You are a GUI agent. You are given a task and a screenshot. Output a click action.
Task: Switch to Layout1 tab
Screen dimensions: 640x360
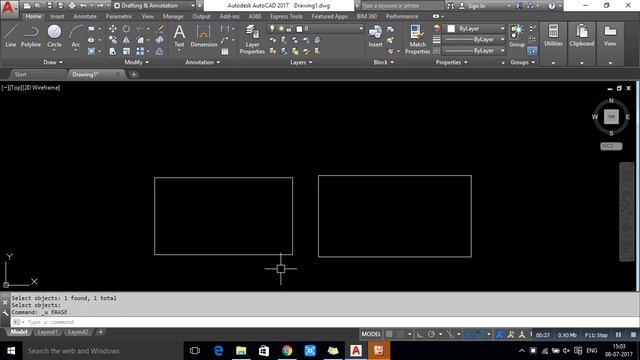pos(47,332)
